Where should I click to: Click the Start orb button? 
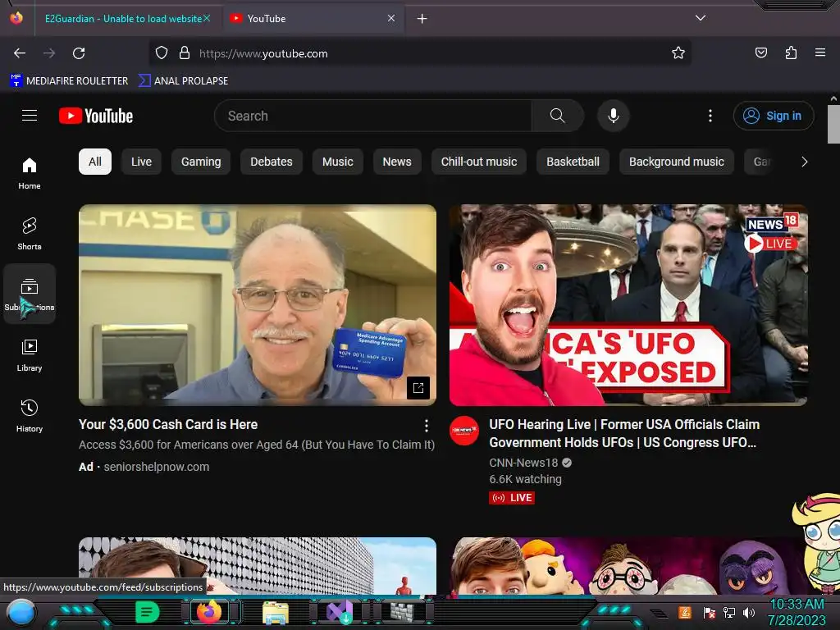[21, 612]
